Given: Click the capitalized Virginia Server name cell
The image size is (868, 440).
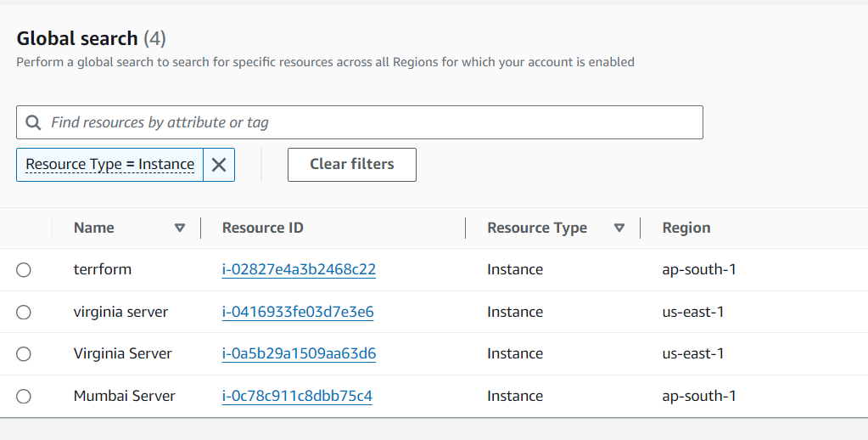Looking at the screenshot, I should [x=123, y=353].
